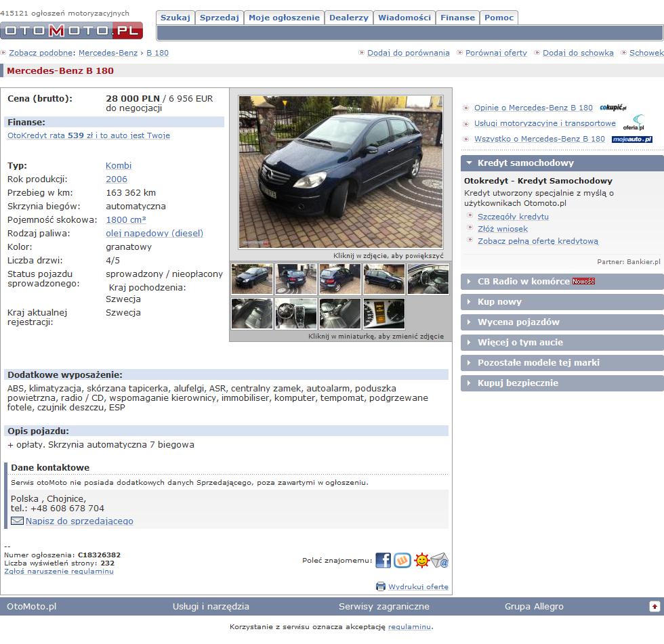
Task: Share listing on Facebook icon
Action: point(383,560)
